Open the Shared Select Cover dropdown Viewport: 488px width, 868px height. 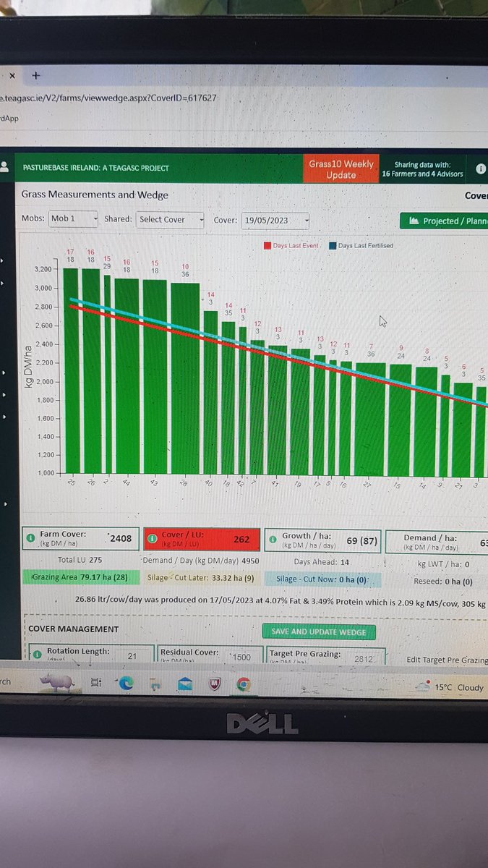(170, 219)
